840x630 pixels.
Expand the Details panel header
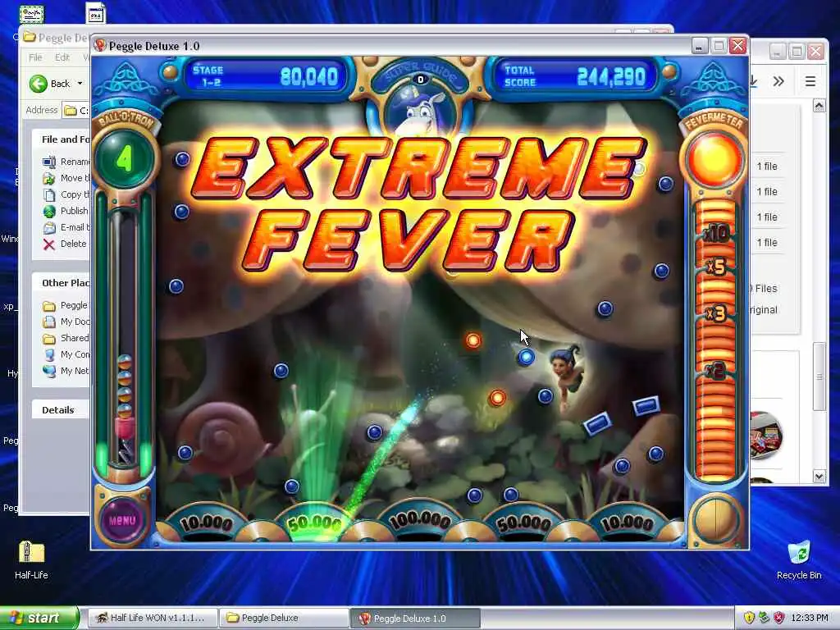61,410
